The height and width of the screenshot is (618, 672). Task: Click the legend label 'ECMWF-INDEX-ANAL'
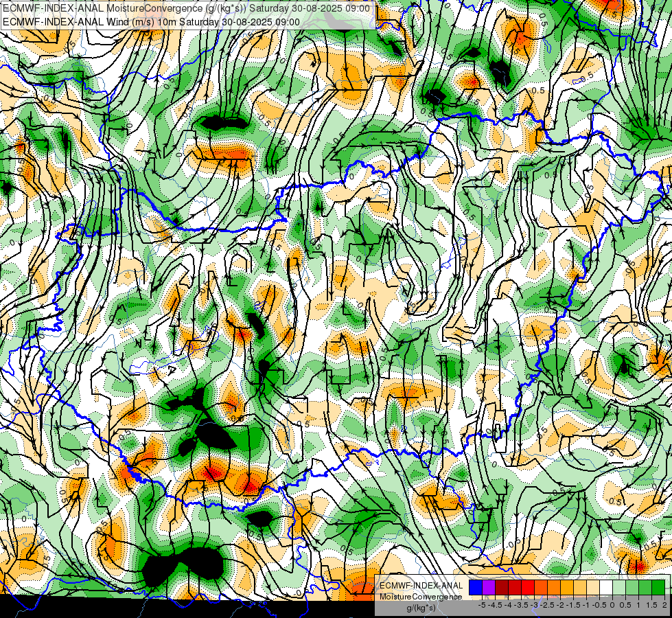point(421,586)
